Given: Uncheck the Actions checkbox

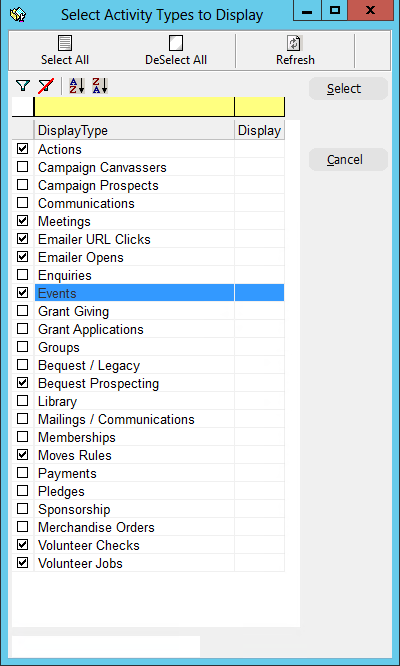Looking at the screenshot, I should click(23, 149).
